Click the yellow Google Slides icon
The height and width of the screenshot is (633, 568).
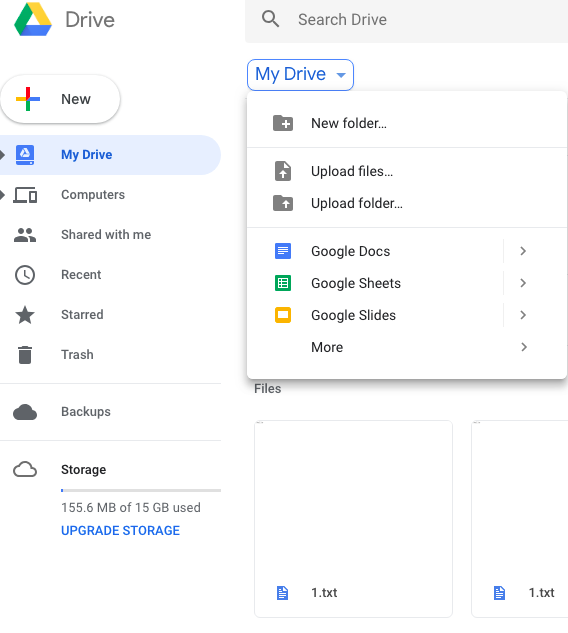(283, 315)
